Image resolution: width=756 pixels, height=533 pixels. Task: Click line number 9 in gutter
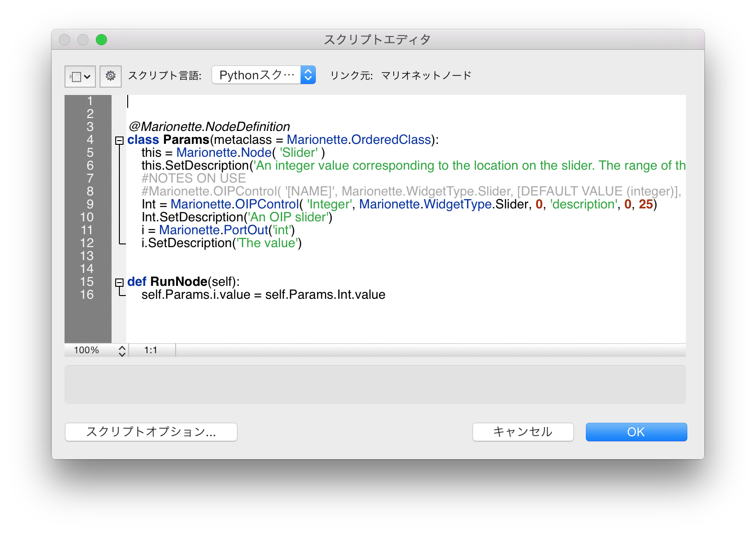[x=90, y=204]
